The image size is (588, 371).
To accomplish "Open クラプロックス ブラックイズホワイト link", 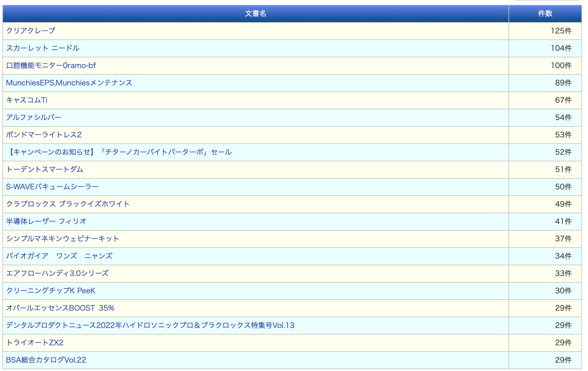I will click(68, 204).
